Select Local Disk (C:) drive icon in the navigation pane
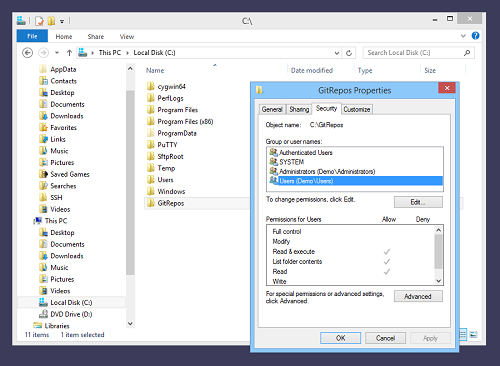This screenshot has height=366, width=500. tap(43, 302)
